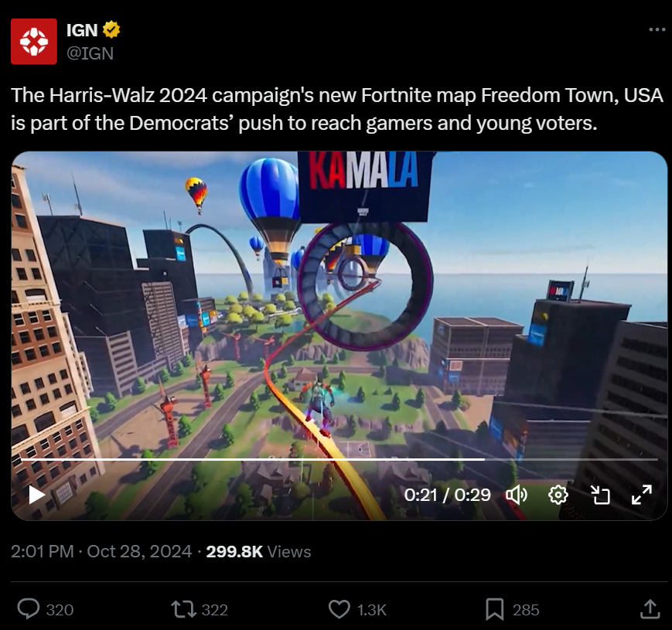Image resolution: width=672 pixels, height=630 pixels.
Task: View the 299.8K Views analytics
Action: point(258,551)
